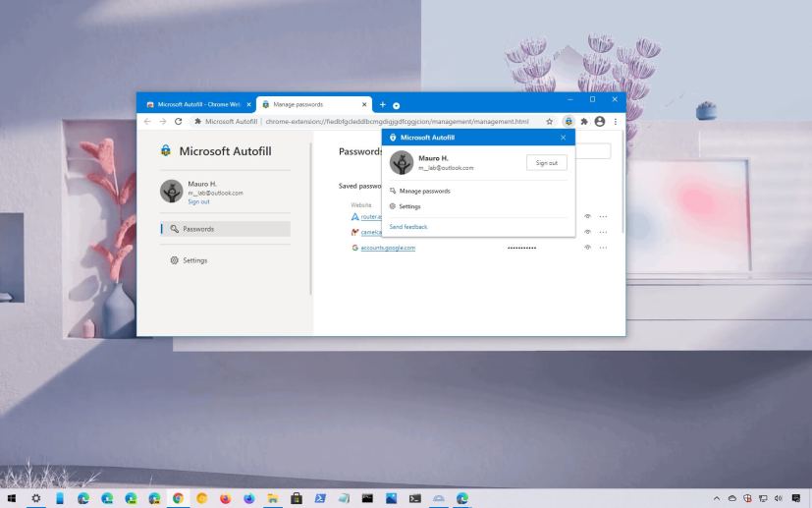Click the Google favicon beside accounts.google.com
This screenshot has width=812, height=508.
(354, 248)
